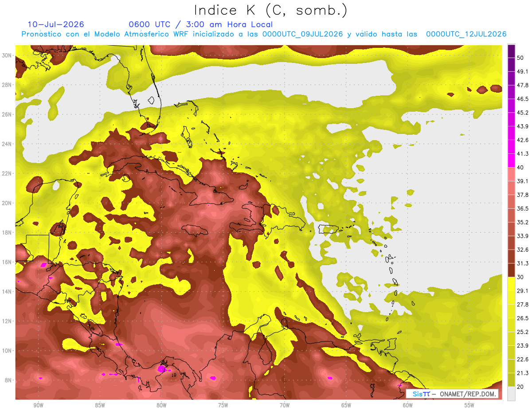The height and width of the screenshot is (411, 532).
Task: Click the '8N' latitude label
Action: 8,380
